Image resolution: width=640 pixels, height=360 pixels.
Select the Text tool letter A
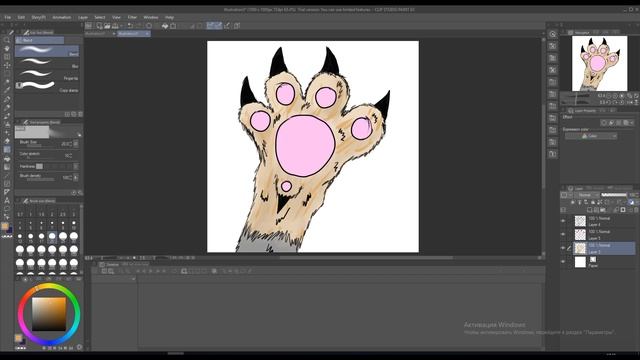tap(7, 200)
